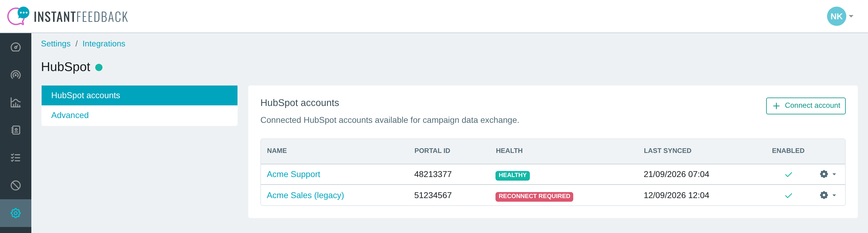Open the Acme Sales (legacy) account link

coord(305,195)
